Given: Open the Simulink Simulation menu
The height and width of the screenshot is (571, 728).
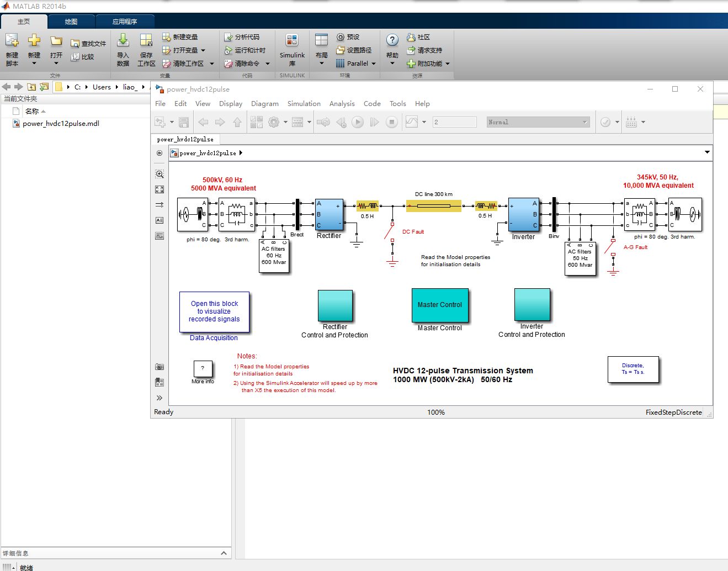Looking at the screenshot, I should pos(304,104).
